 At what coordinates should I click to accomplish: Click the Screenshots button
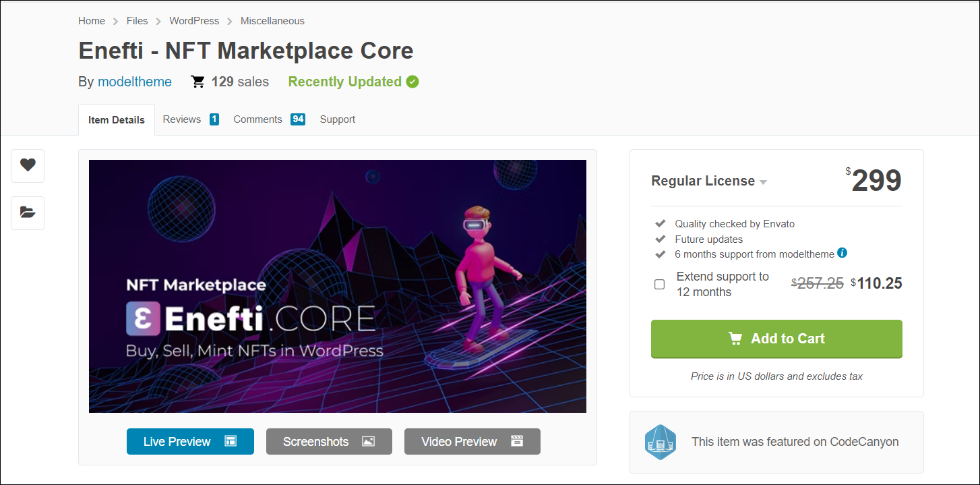pyautogui.click(x=329, y=441)
